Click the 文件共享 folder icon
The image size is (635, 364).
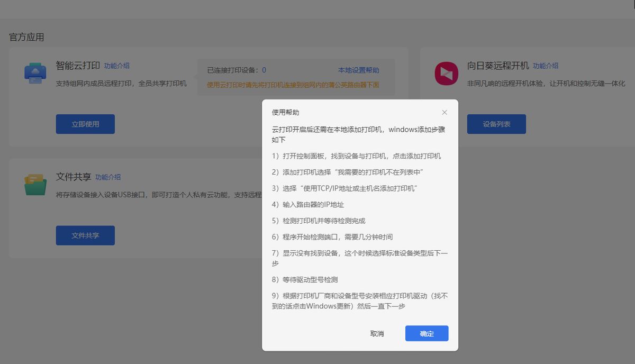[35, 184]
